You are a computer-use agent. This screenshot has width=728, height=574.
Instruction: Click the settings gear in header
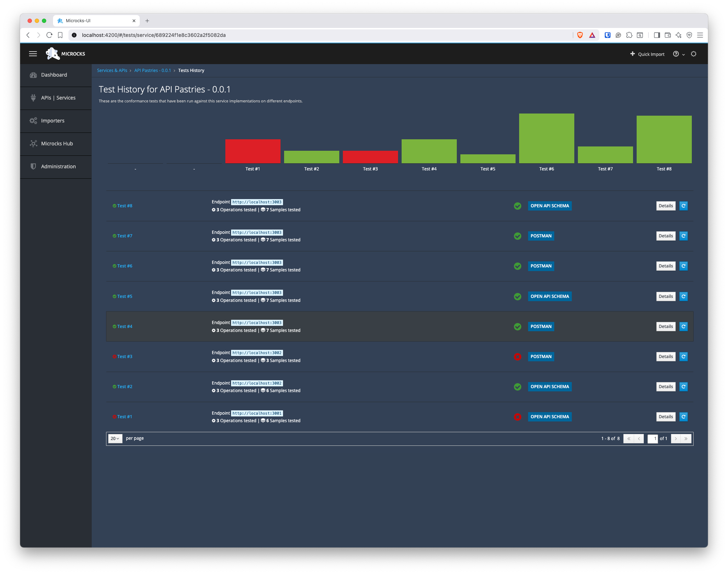[x=694, y=54]
